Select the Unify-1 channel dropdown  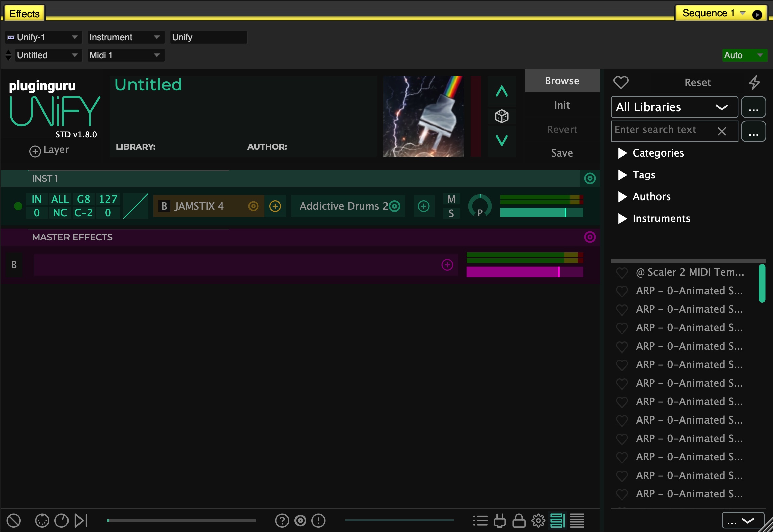click(x=41, y=37)
